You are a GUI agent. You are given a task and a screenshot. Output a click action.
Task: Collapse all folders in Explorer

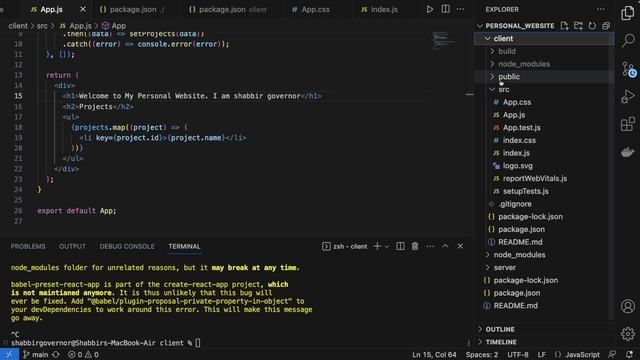[606, 26]
